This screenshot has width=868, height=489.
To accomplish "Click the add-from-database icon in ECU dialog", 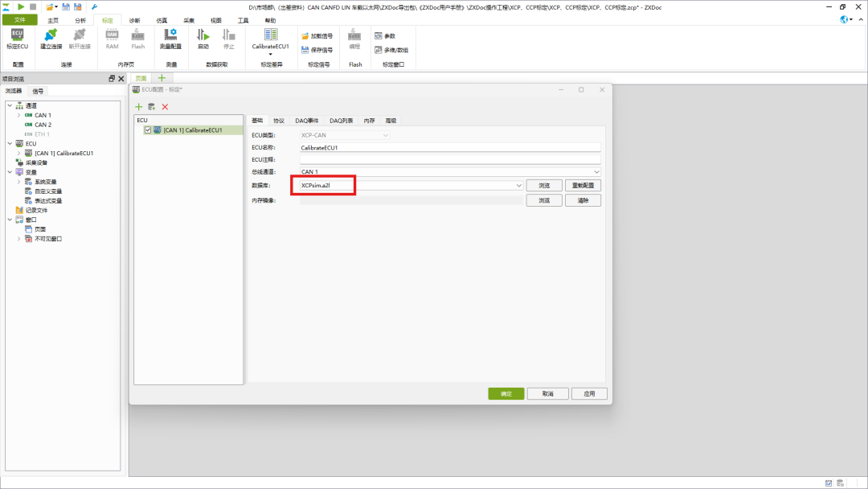I will [x=152, y=107].
